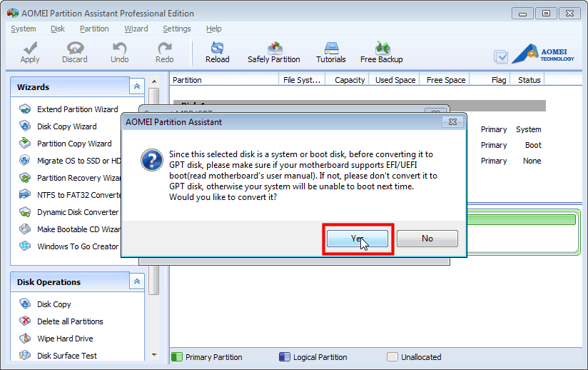This screenshot has width=588, height=370.
Task: Collapse the Wizards panel
Action: [x=137, y=86]
